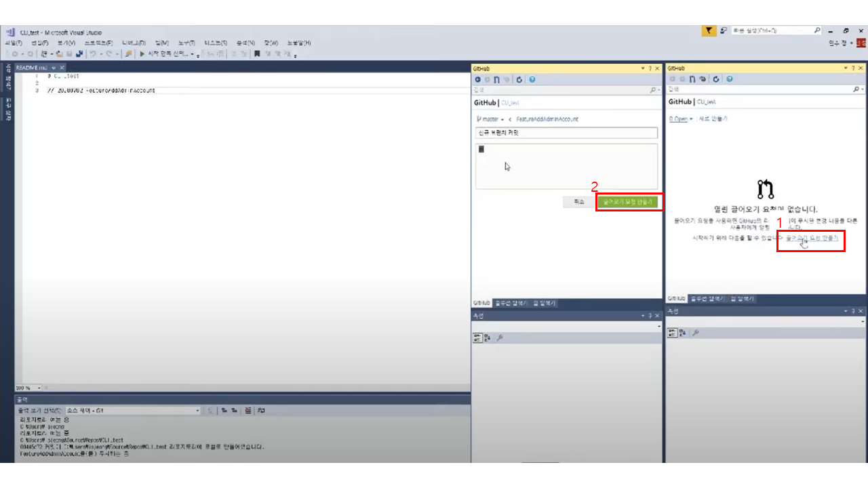Click the green create pull request button

point(628,202)
